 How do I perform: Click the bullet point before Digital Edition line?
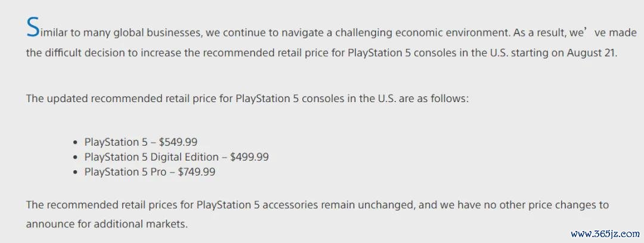(x=75, y=158)
